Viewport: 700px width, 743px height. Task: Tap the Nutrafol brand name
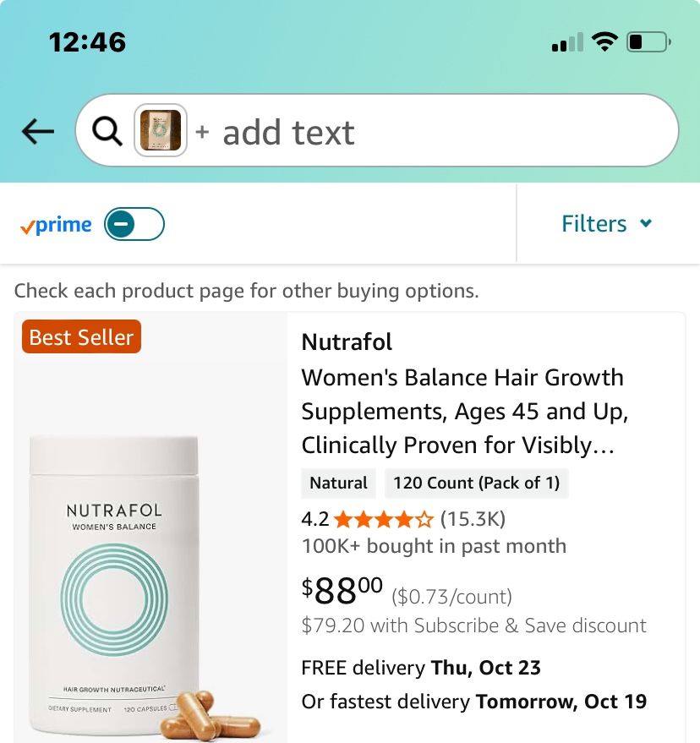coord(347,341)
